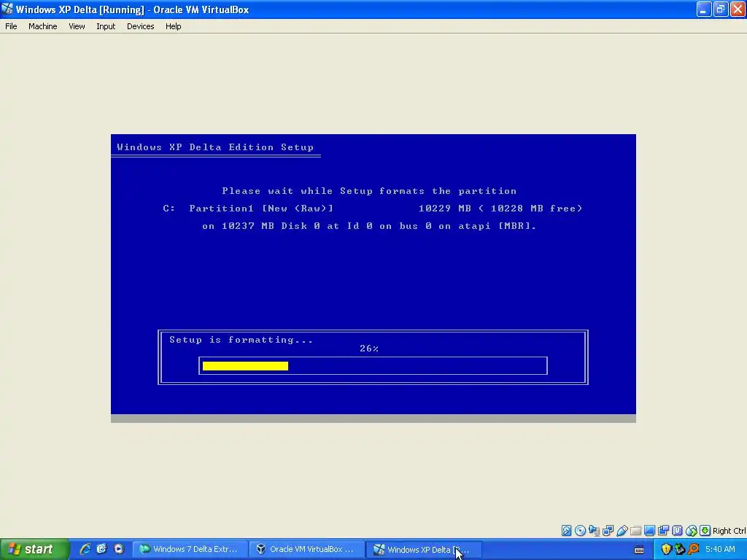The image size is (747, 560).
Task: Open the Devices menu
Action: tap(140, 26)
